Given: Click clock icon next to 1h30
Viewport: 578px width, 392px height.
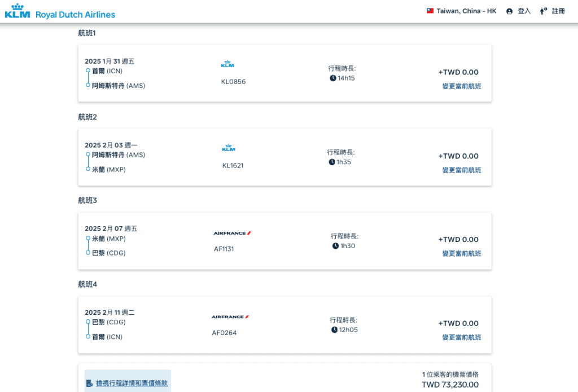Looking at the screenshot, I should point(335,246).
